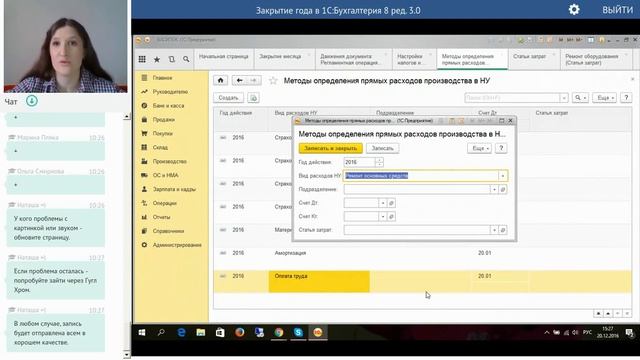Open the Счет Дт open-item icon

click(x=391, y=203)
